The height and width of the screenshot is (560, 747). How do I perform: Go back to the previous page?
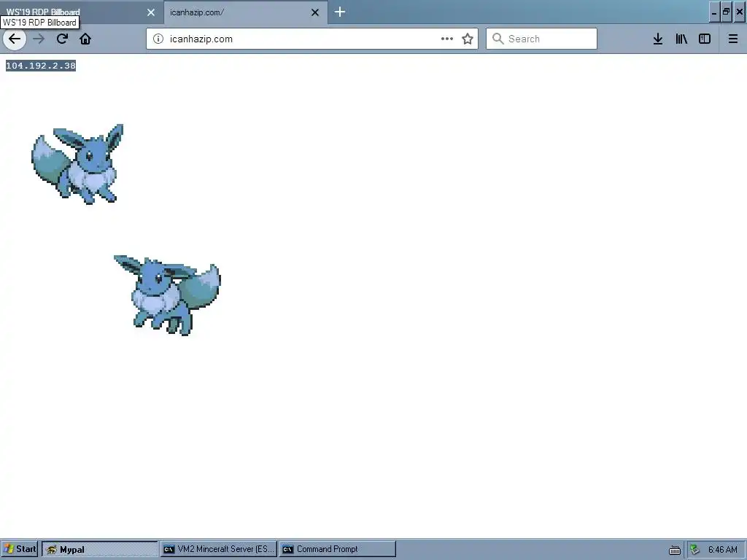[x=15, y=39]
